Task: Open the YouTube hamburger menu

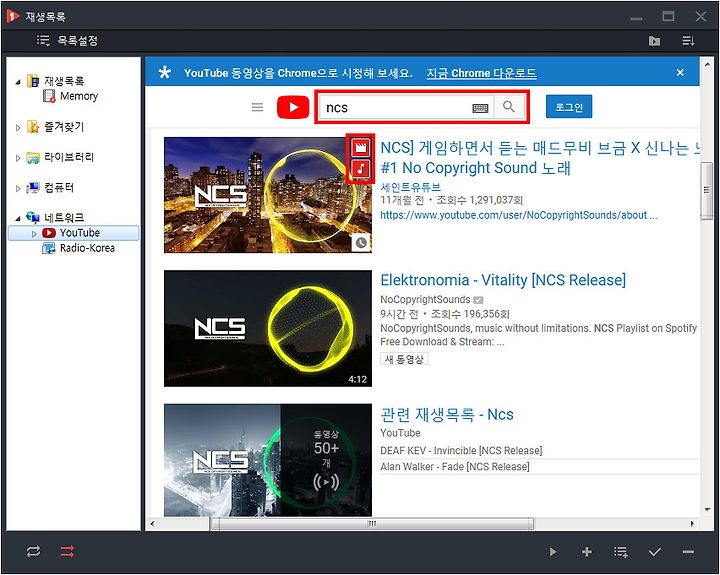Action: (x=258, y=107)
